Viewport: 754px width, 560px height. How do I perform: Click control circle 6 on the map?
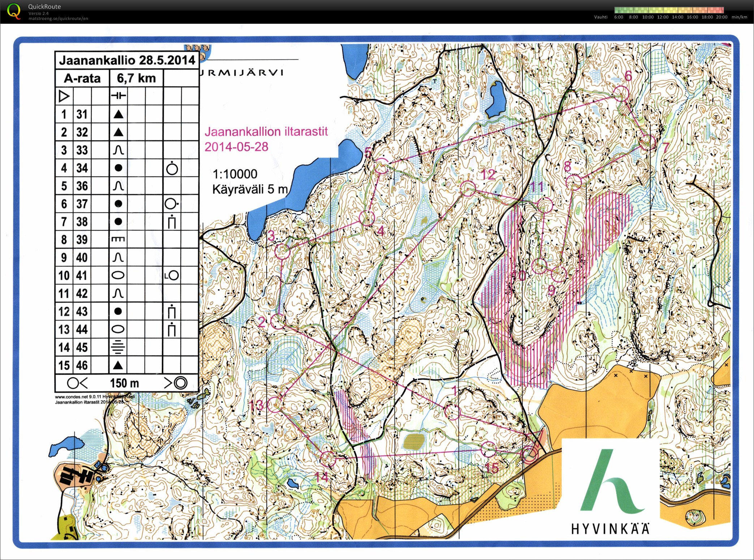(622, 93)
